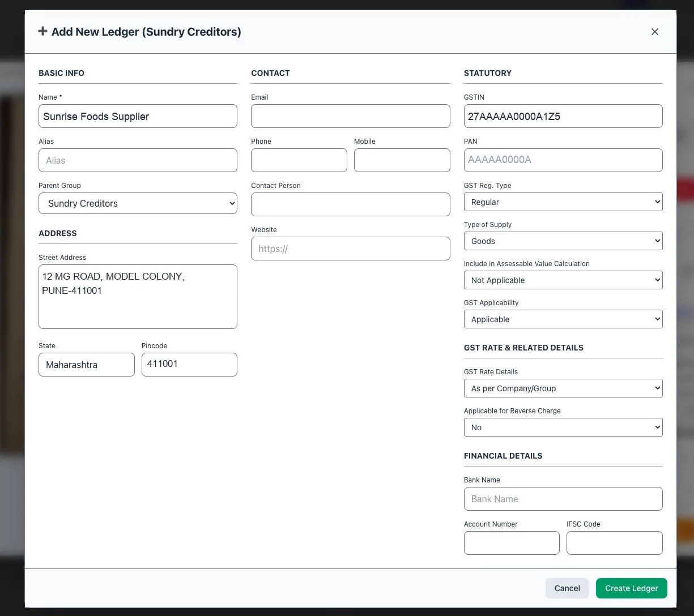Viewport: 694px width, 616px height.
Task: Click the Website field with https:// placeholder
Action: [351, 249]
